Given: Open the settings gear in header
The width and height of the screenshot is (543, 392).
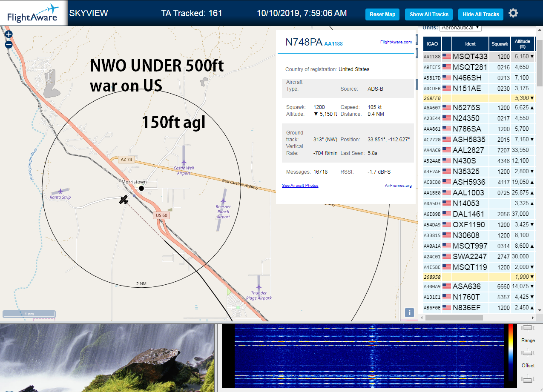Looking at the screenshot, I should click(x=513, y=13).
